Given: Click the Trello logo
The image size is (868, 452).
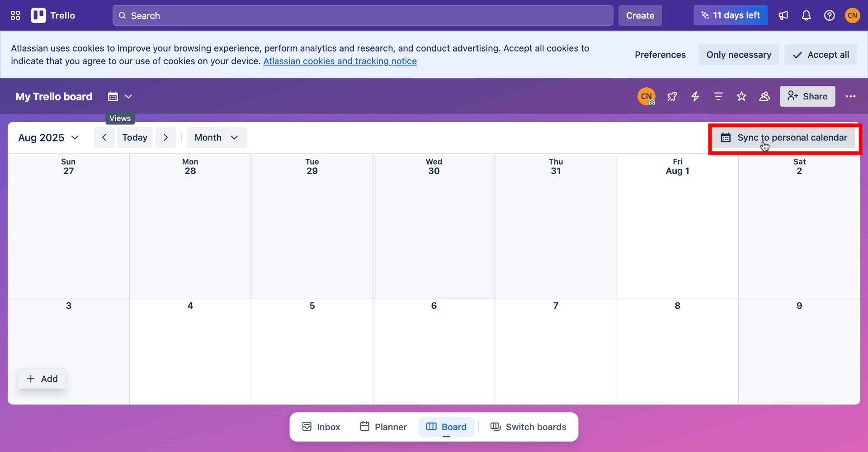Looking at the screenshot, I should point(53,15).
